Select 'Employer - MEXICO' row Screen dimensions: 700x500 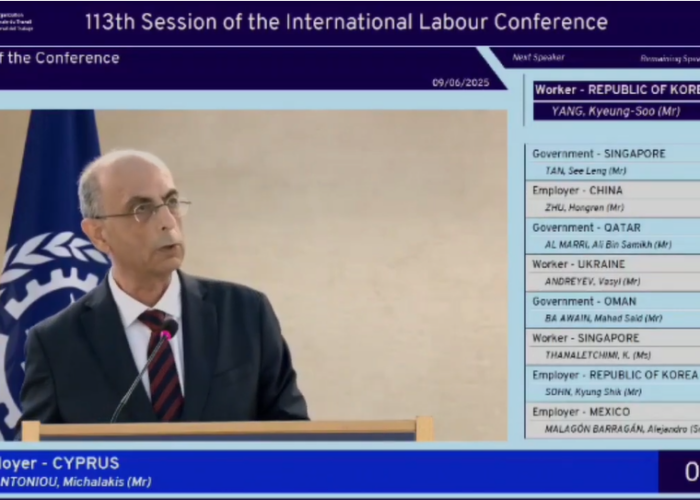click(613, 412)
